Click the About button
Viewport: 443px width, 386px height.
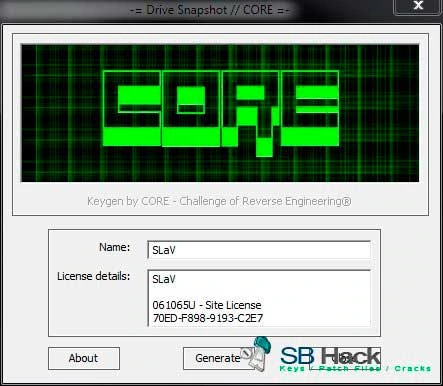84,358
